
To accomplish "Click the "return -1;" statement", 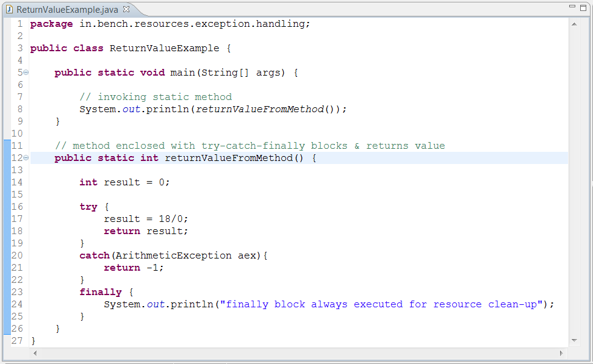I will 134,268.
